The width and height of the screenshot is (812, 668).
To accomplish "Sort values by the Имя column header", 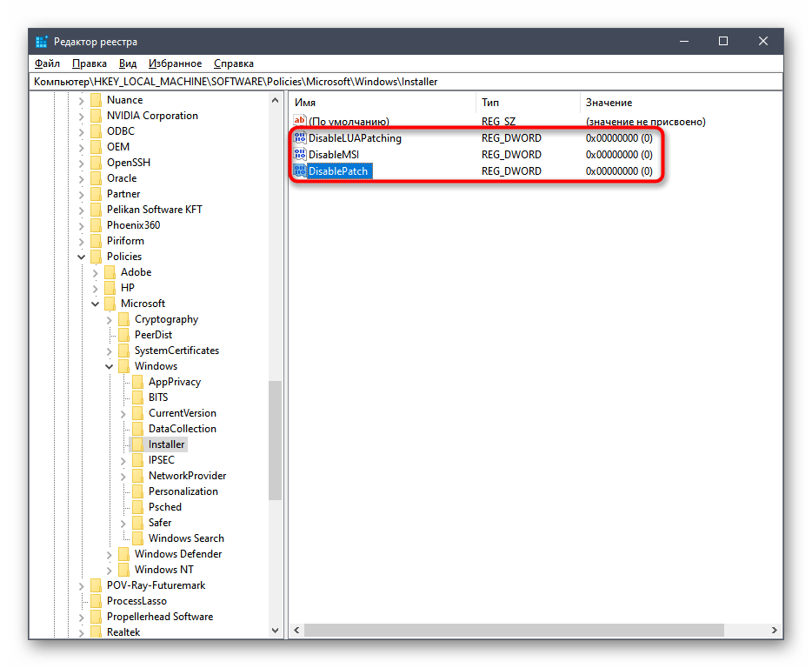I will tap(304, 103).
